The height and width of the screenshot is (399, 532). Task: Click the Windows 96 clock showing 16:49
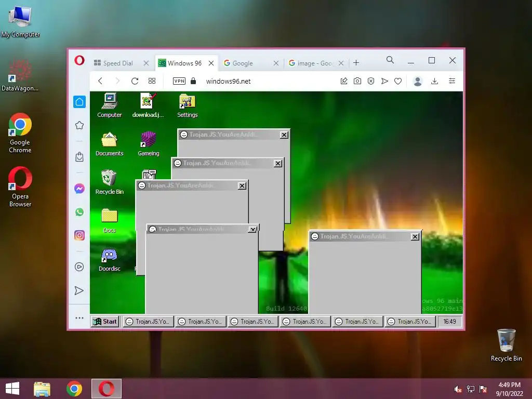[x=449, y=321]
